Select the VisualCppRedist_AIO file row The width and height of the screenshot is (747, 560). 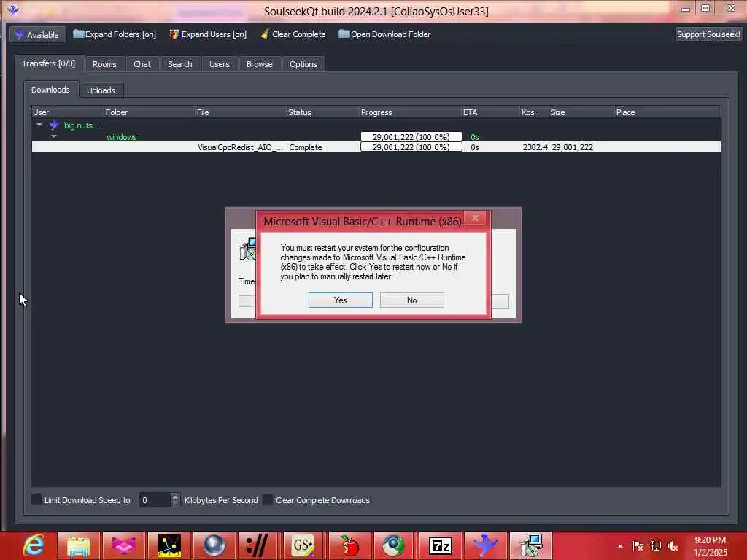(376, 147)
